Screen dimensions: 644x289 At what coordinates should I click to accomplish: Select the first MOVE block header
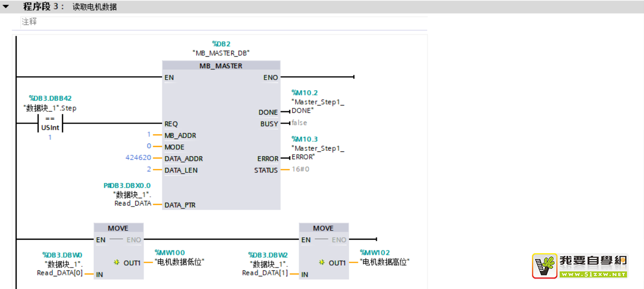[x=118, y=228]
